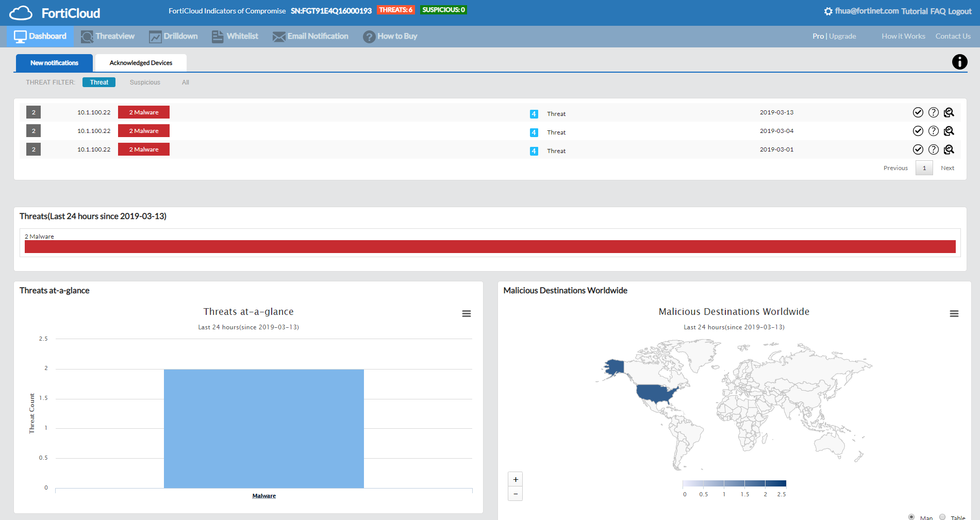Open the FAQ link
980x520 pixels.
(938, 11)
